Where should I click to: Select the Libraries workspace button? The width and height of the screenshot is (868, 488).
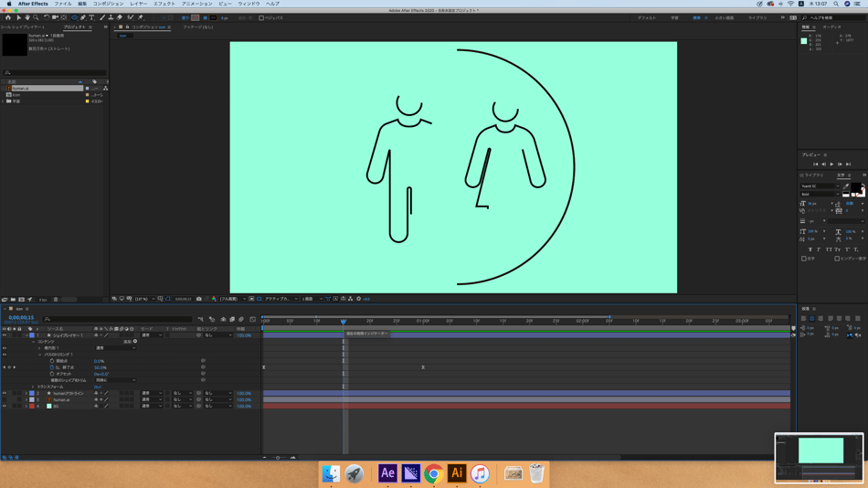click(x=757, y=17)
